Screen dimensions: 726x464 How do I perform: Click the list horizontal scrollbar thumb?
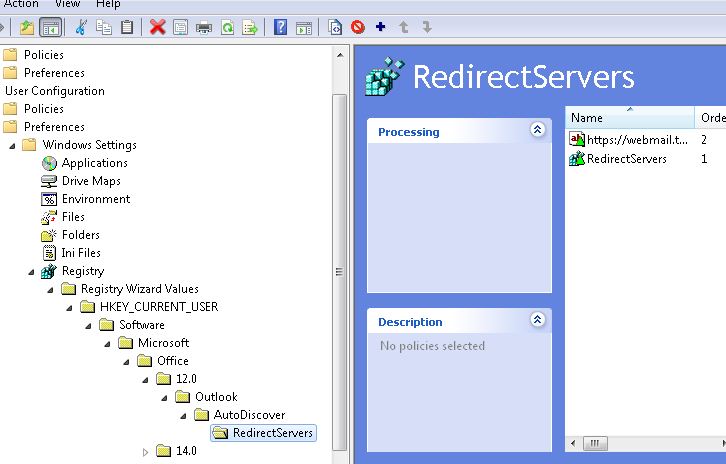595,444
